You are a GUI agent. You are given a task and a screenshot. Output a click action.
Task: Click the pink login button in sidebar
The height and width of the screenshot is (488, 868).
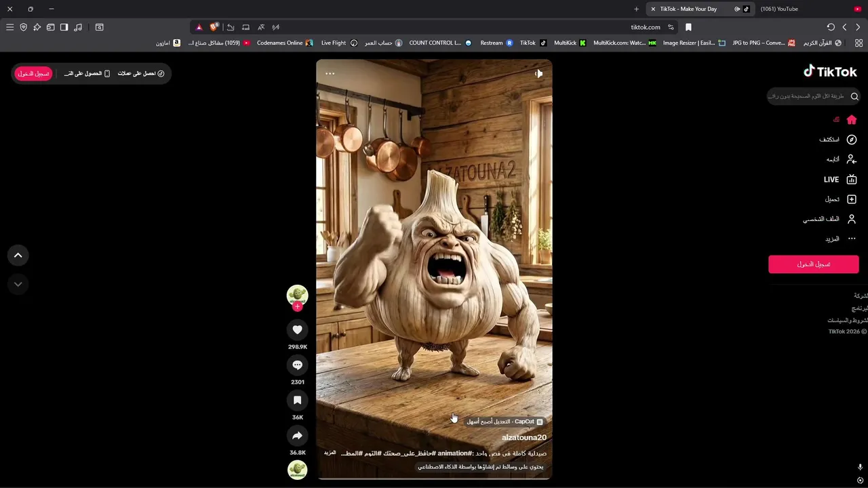814,264
